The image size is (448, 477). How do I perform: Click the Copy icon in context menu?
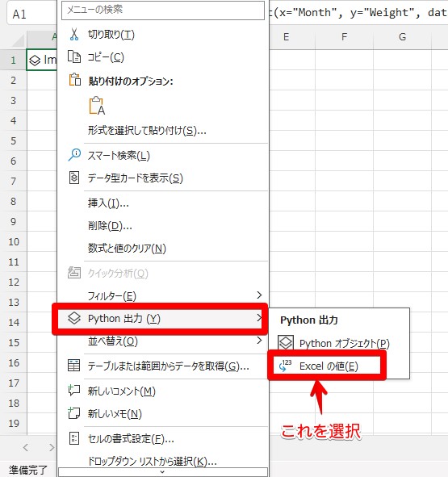click(74, 56)
